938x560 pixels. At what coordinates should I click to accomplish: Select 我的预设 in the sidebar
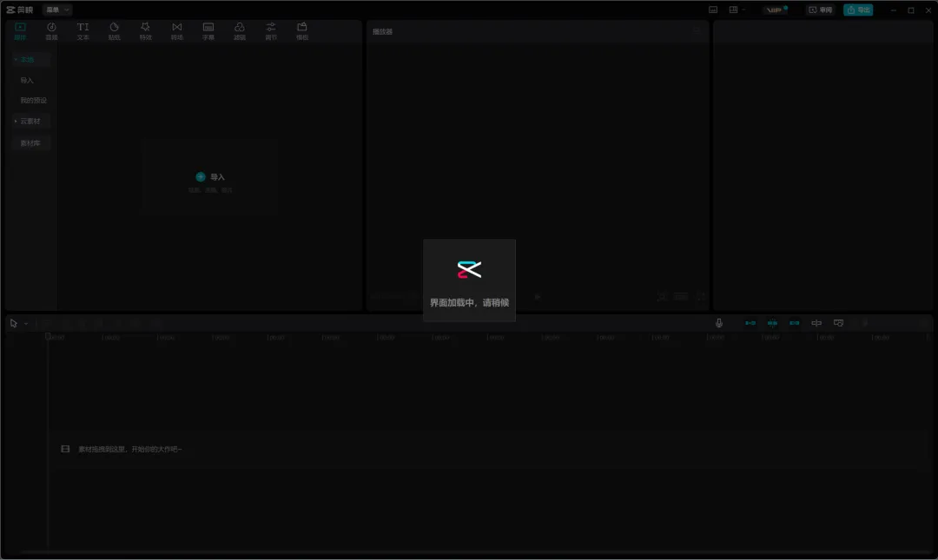point(34,101)
